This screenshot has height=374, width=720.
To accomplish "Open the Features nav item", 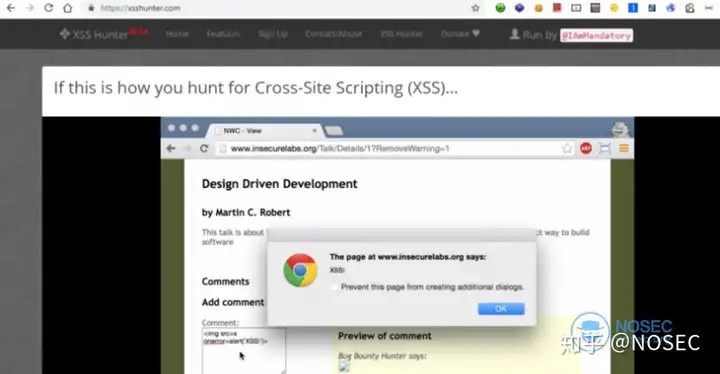I will coord(223,34).
